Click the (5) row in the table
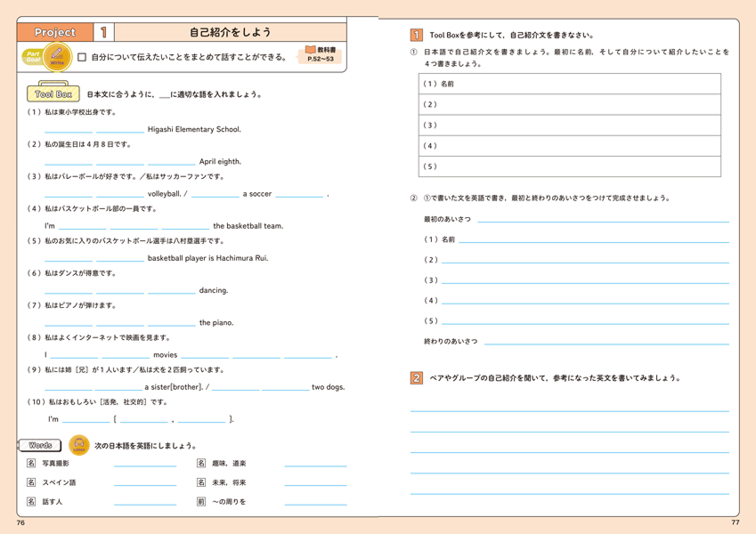 pos(569,166)
